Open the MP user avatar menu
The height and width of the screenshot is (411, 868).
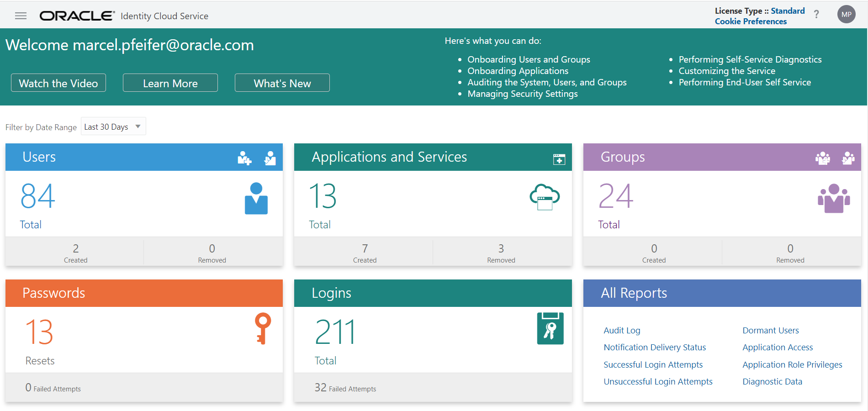tap(846, 15)
